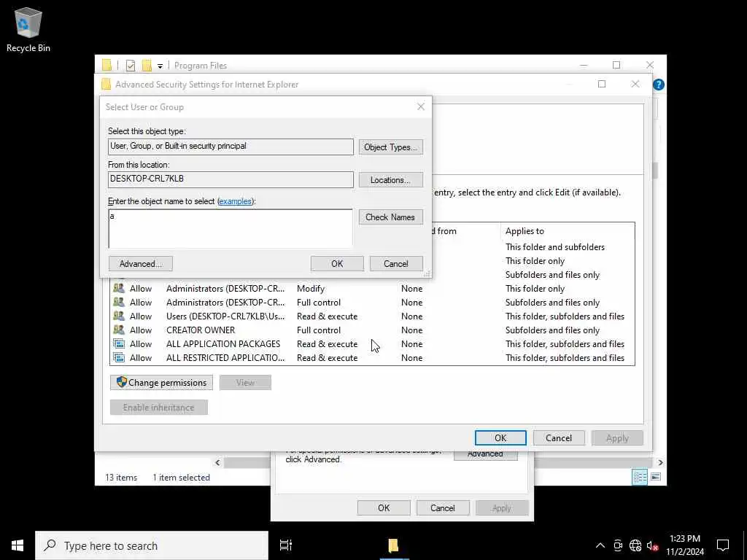Click the object name text field

click(231, 228)
